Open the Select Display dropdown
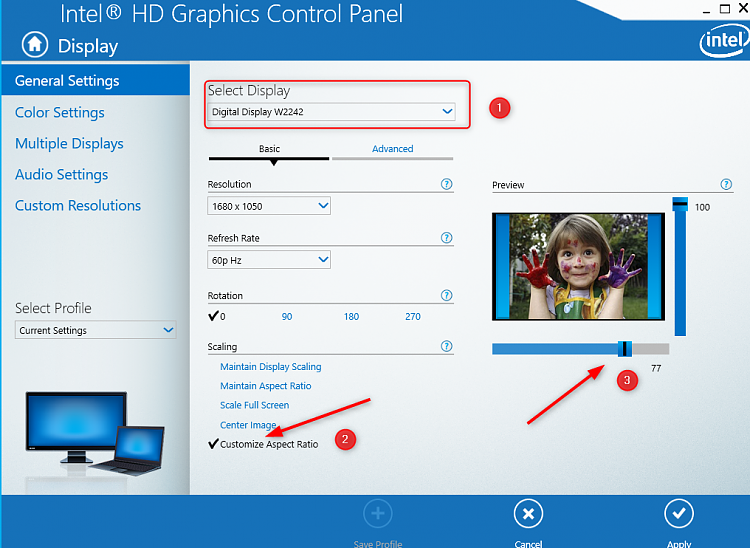The image size is (750, 548). 331,112
